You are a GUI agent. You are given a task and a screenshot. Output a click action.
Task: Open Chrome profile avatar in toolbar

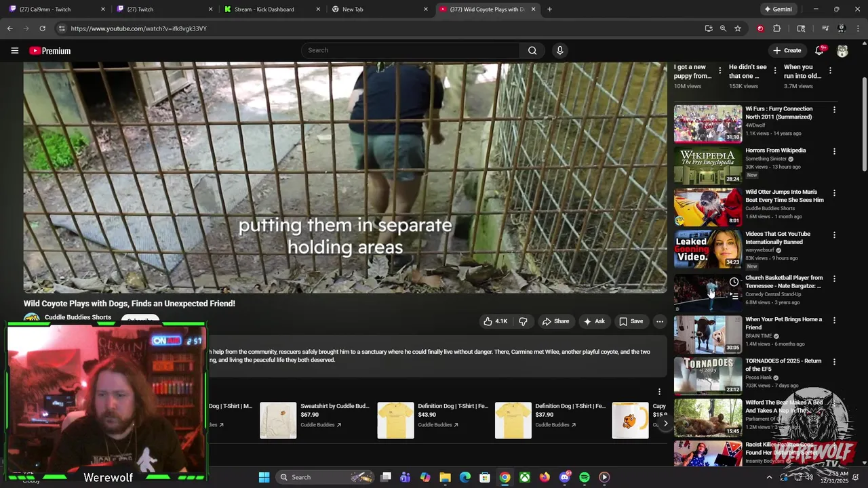(x=842, y=28)
